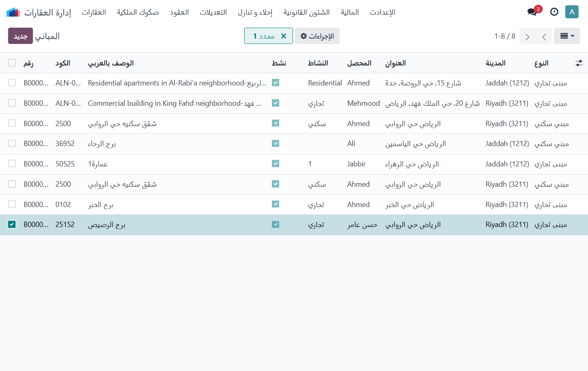Click the code cell 36952
Viewport: 588px width, 371px height.
65,144
